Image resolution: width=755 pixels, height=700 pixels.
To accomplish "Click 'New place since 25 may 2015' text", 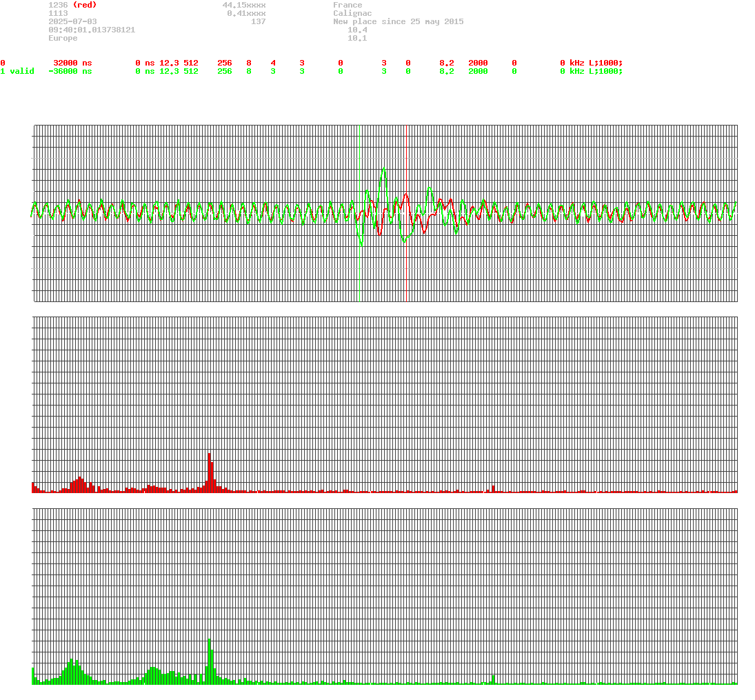I will (x=399, y=21).
